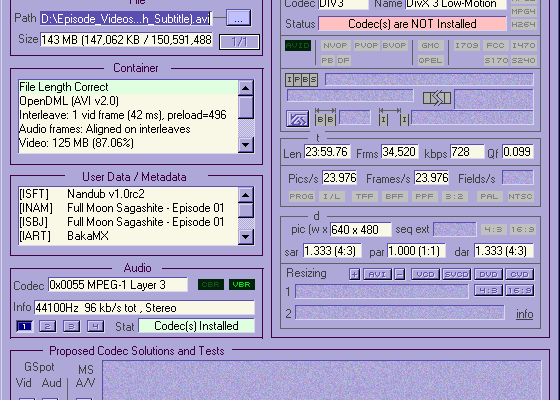Click the PB indicator
The height and width of the screenshot is (400, 560).
click(x=328, y=60)
